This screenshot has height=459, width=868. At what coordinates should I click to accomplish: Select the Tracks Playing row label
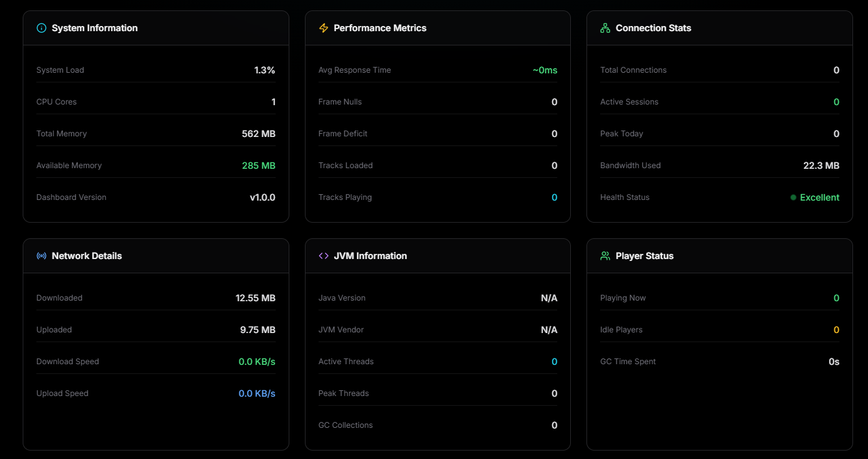(x=345, y=197)
